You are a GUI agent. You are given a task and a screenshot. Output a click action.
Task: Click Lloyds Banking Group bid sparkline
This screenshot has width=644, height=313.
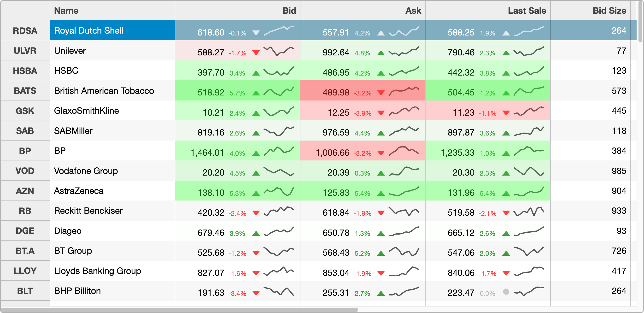coord(279,271)
